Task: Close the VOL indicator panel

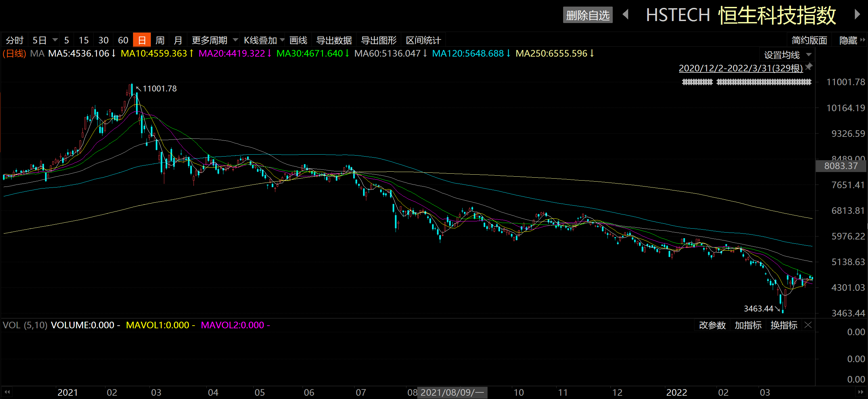Action: click(808, 325)
